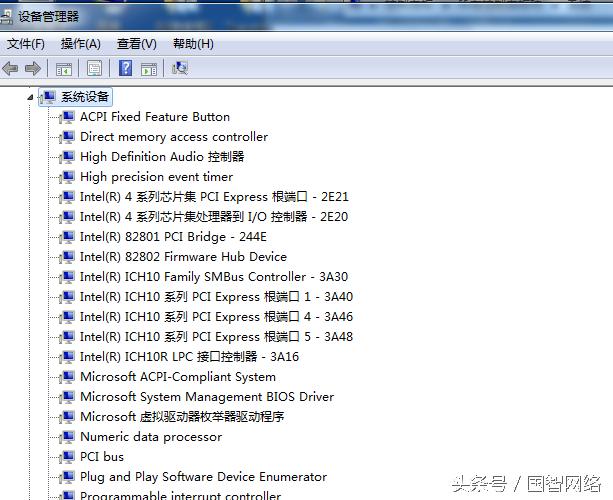Click the blue Help question-mark icon
The height and width of the screenshot is (500, 613).
(125, 68)
